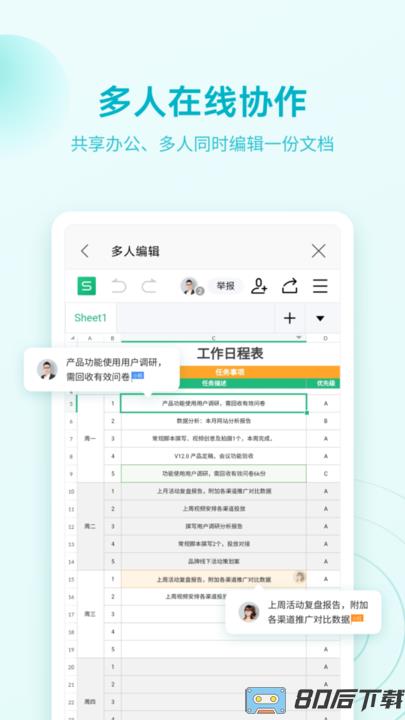Add a new sheet with the plus button

(289, 318)
